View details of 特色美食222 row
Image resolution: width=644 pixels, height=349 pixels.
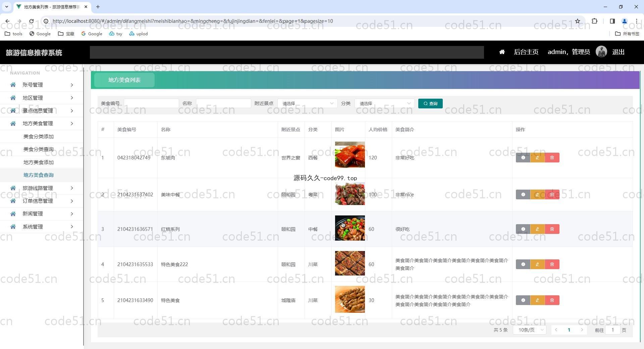click(523, 264)
